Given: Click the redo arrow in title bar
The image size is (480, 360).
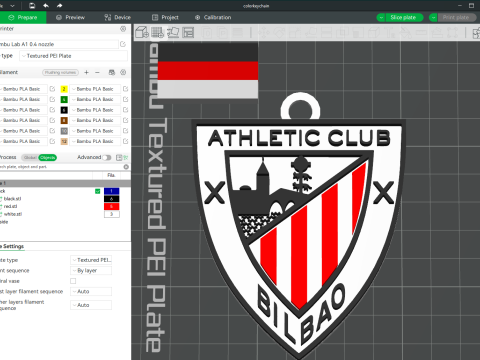Looking at the screenshot, I should pyautogui.click(x=59, y=6).
